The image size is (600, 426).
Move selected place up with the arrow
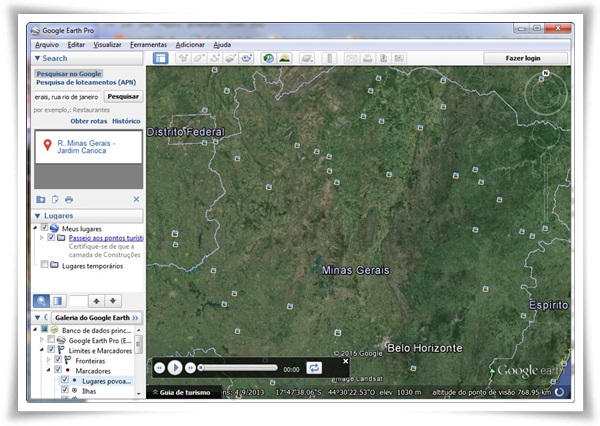click(96, 301)
